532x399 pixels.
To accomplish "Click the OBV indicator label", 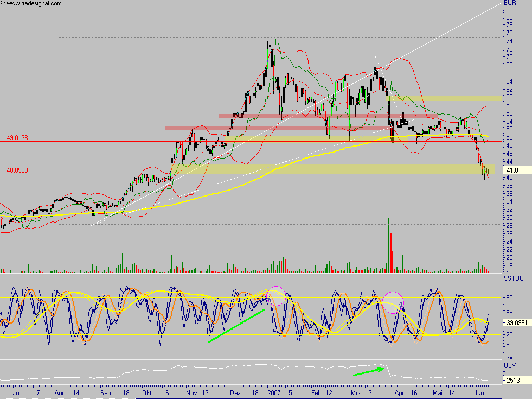I will [x=509, y=365].
